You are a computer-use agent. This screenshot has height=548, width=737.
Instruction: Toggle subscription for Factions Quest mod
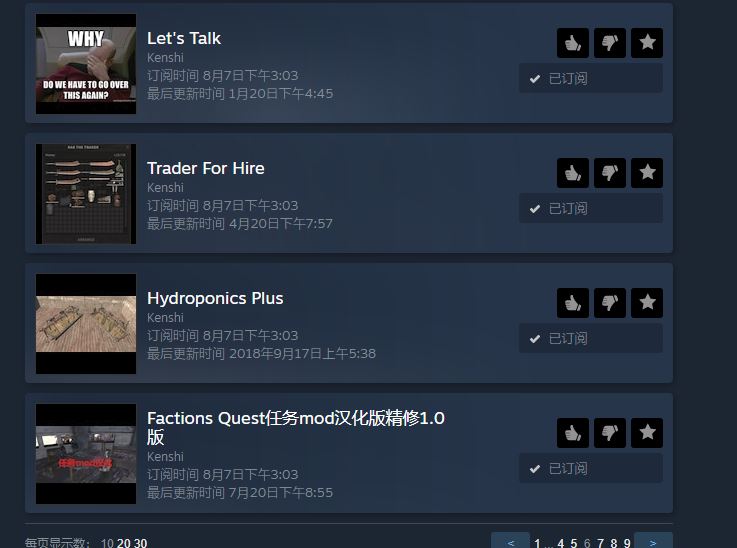pos(591,468)
